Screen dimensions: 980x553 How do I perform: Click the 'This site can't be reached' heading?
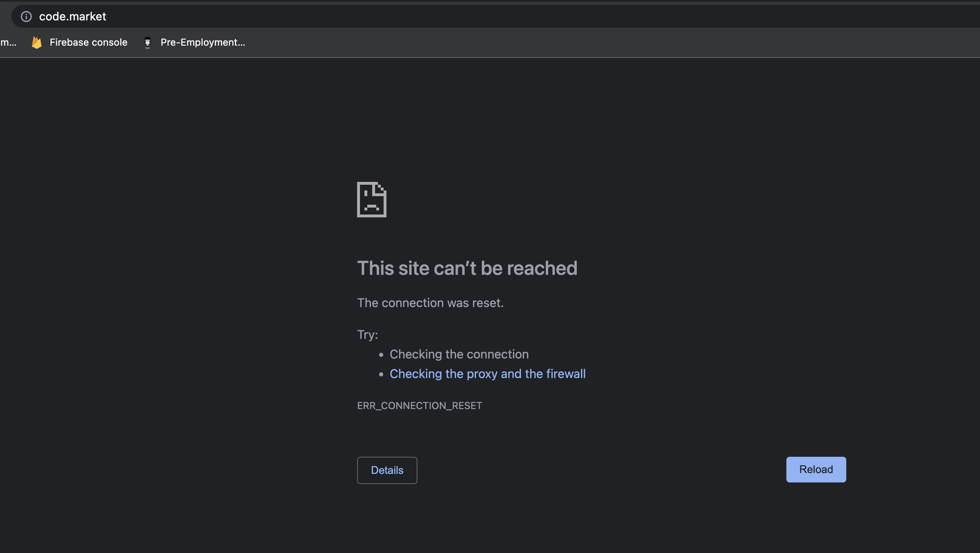[467, 268]
